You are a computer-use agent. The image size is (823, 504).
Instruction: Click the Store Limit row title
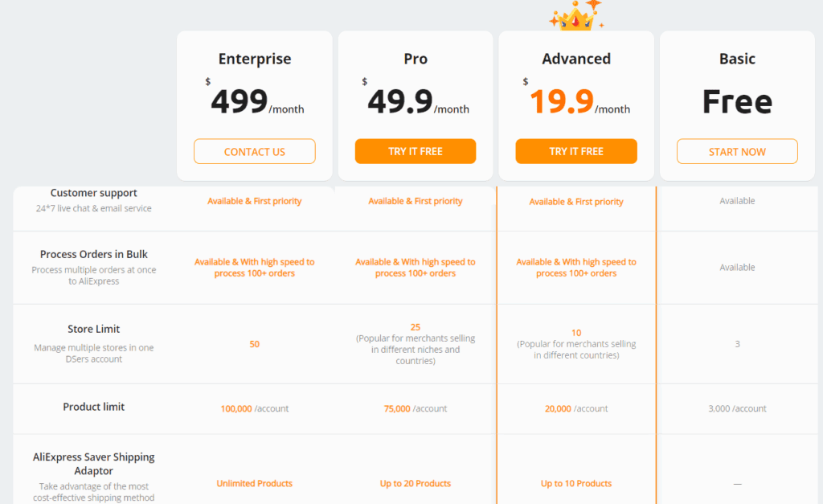[x=94, y=329]
